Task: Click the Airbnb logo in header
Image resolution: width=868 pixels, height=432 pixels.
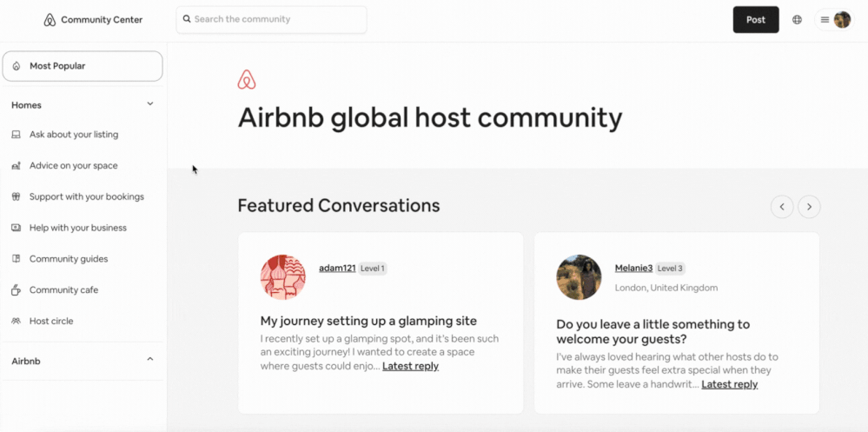Action: pos(50,20)
